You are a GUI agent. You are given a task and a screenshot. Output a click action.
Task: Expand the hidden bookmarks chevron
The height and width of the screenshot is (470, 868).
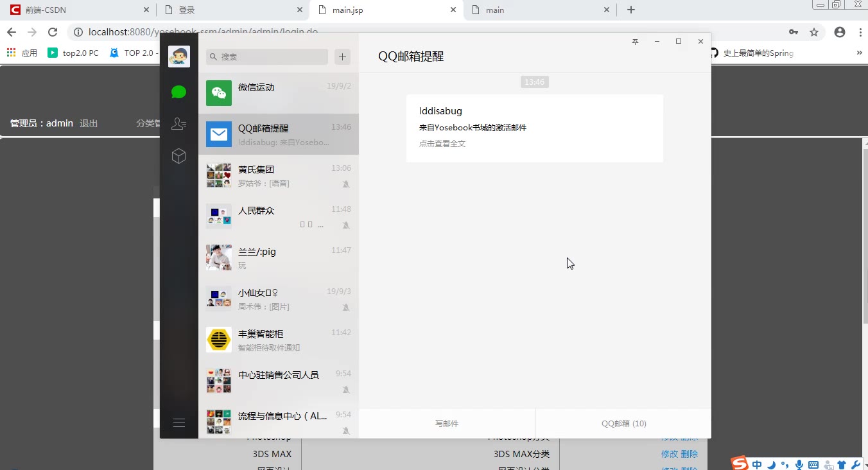tap(859, 53)
